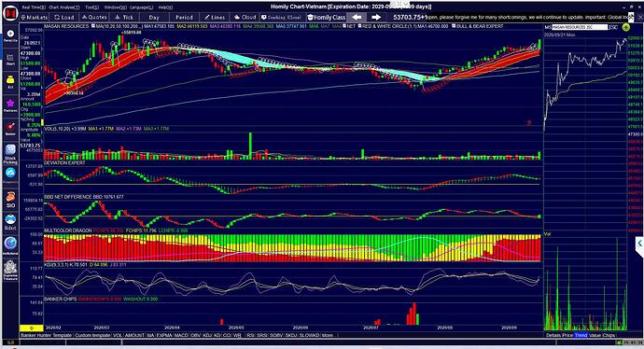Switch to the Trend tab
Image resolution: width=644 pixels, height=349 pixels.
pos(581,335)
